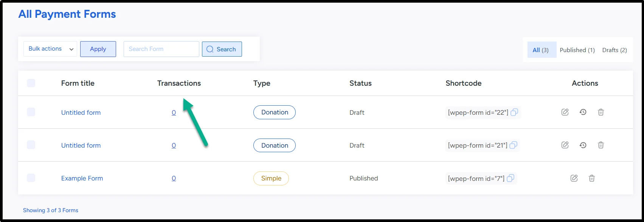View transactions count for form id 21
The height and width of the screenshot is (222, 644).
(x=174, y=145)
